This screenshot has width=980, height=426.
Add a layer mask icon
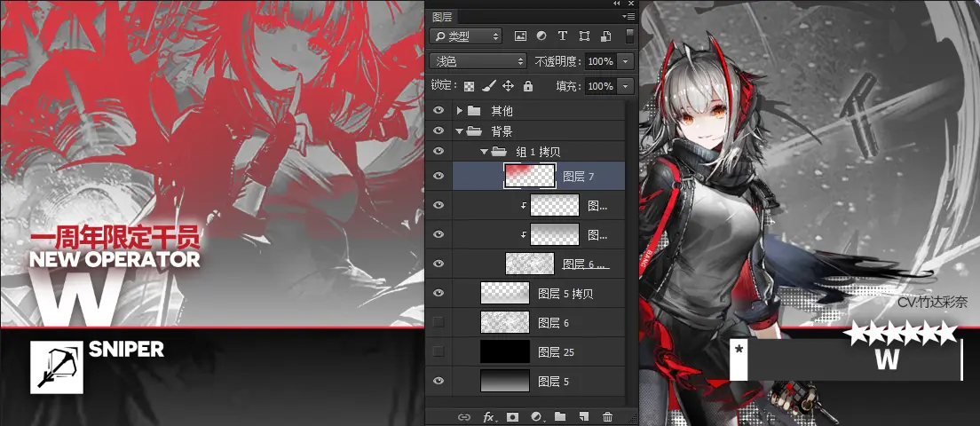(512, 417)
